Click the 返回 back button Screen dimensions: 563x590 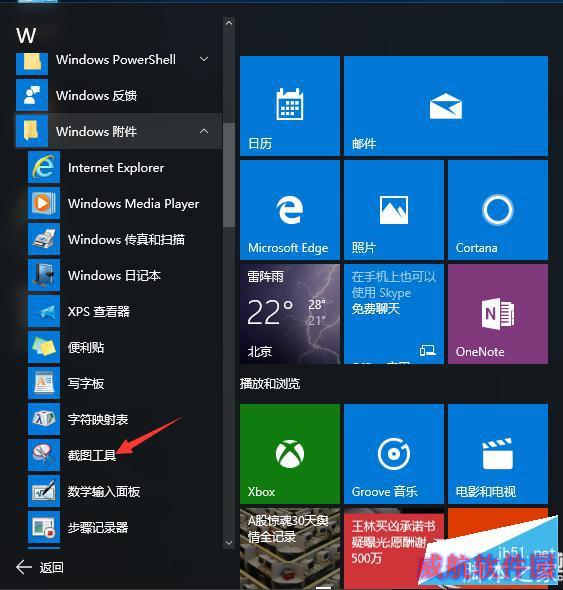(40, 567)
